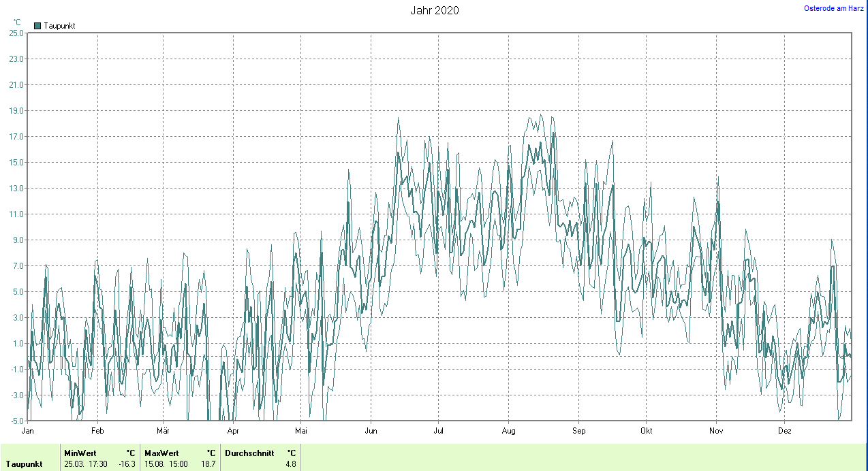Open the Osterode am Harz link
Screen dimensions: 868x471
coord(833,8)
